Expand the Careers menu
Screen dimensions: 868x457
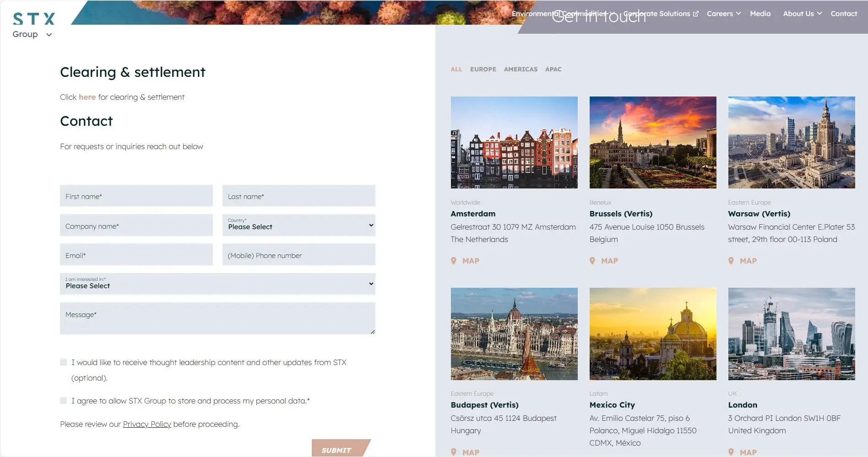point(724,14)
